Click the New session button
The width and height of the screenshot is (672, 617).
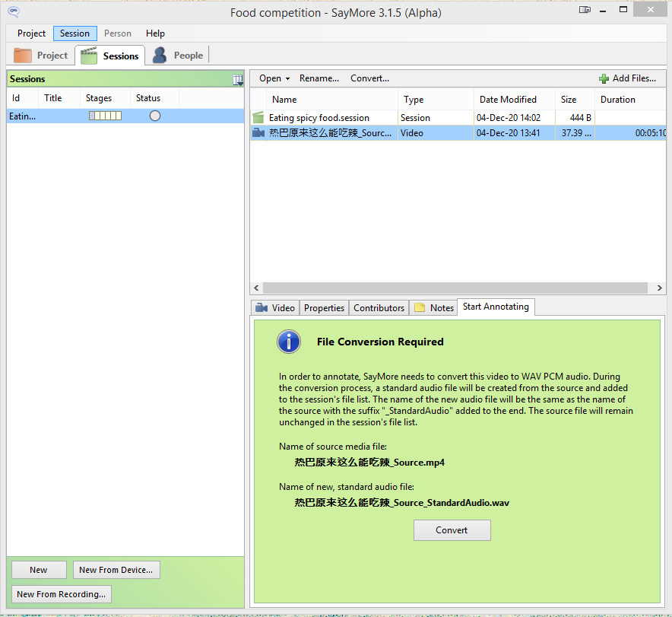coord(39,570)
